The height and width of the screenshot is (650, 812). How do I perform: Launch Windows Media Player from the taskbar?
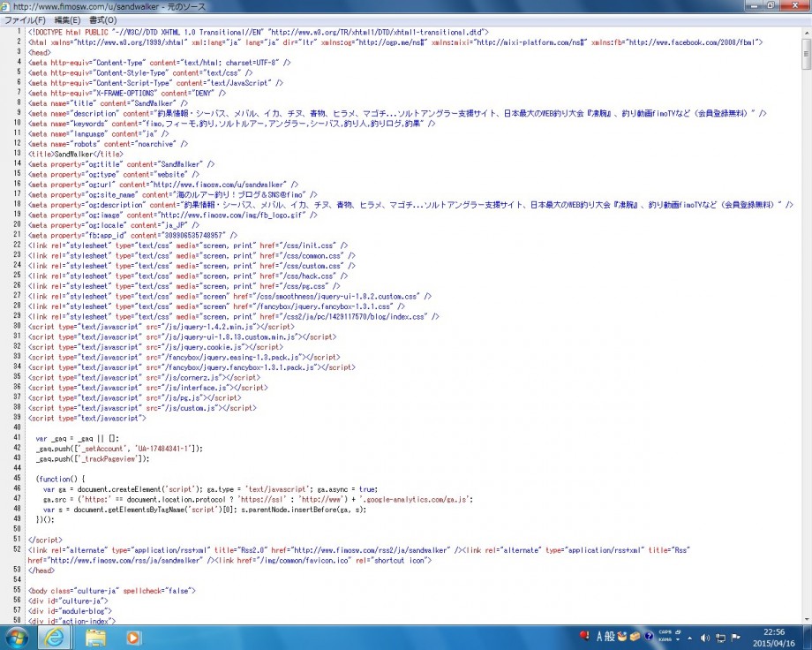[133, 638]
